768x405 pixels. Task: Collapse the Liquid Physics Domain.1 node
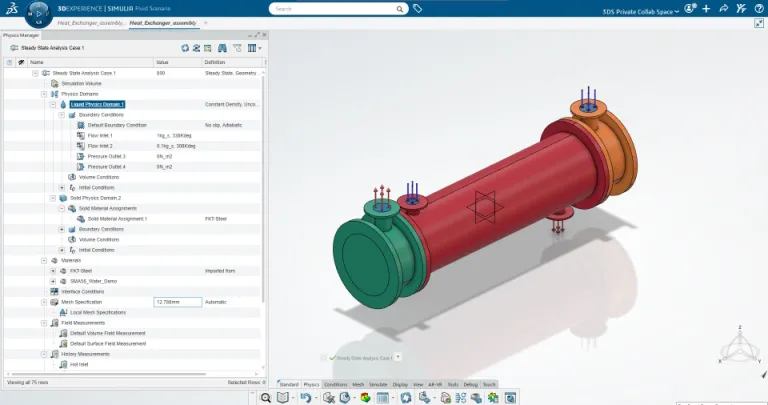53,104
